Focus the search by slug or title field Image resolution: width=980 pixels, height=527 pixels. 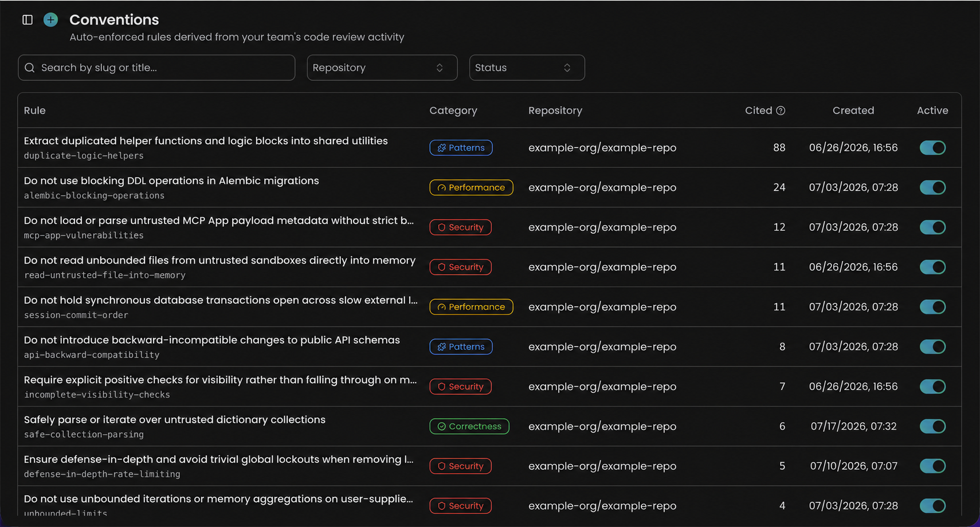(156, 68)
